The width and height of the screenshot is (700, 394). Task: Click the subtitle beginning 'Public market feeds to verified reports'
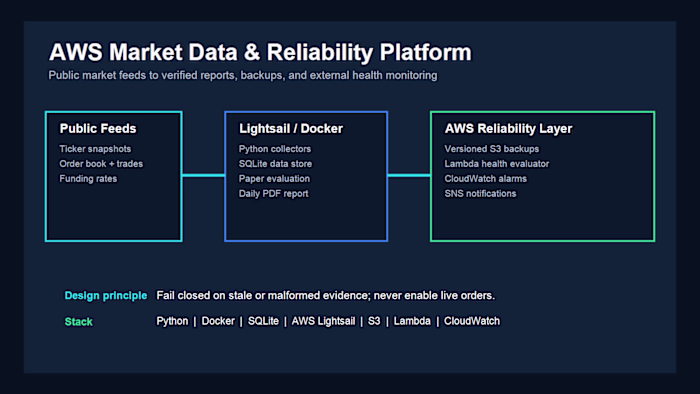click(243, 75)
